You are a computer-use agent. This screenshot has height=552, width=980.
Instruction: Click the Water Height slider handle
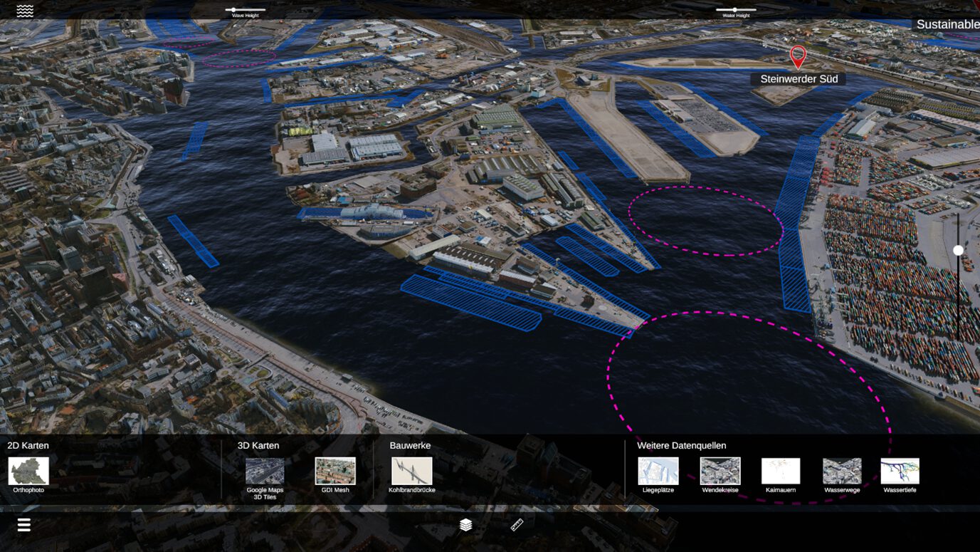coord(734,10)
